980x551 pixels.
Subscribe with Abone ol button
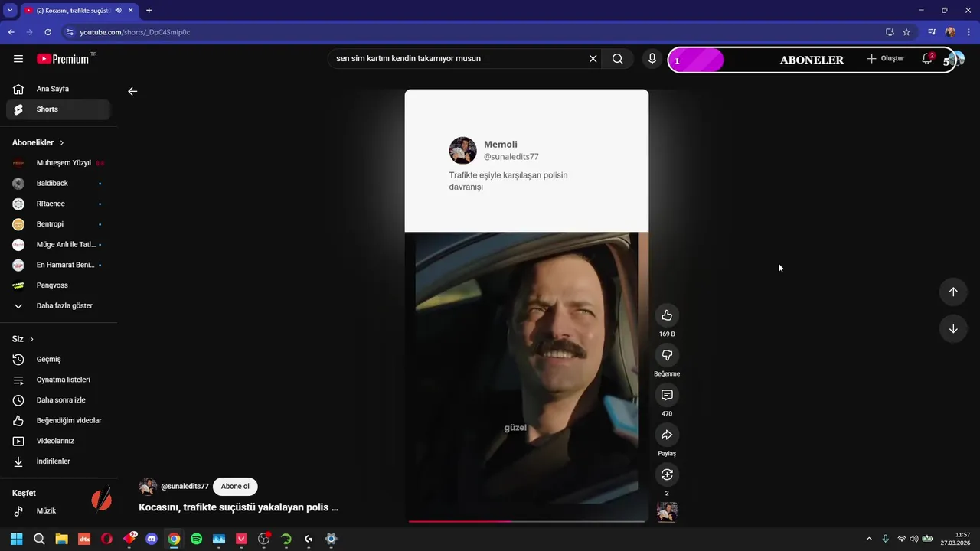coord(235,487)
